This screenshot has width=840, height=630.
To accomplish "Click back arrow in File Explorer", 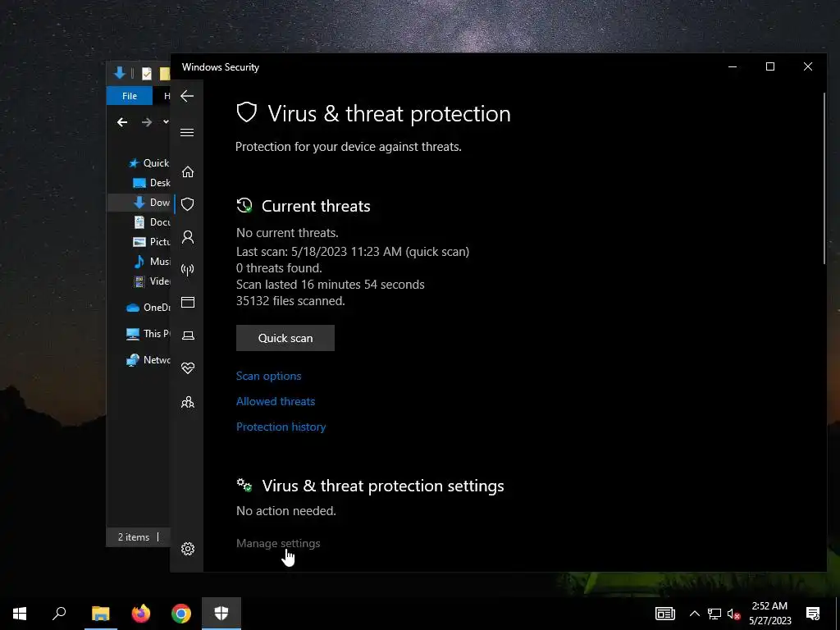I will [x=122, y=122].
